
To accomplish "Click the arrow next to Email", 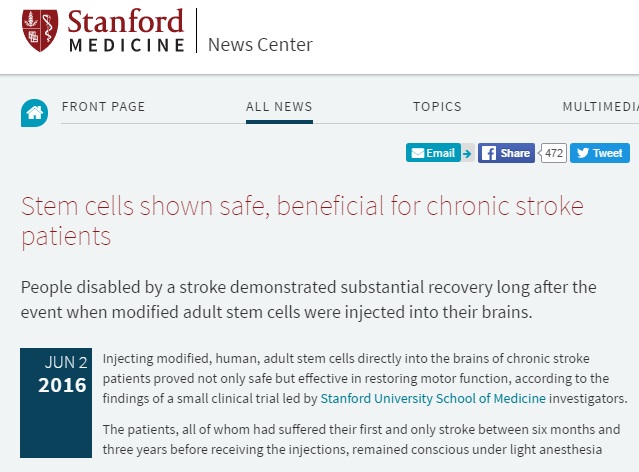I will (467, 153).
